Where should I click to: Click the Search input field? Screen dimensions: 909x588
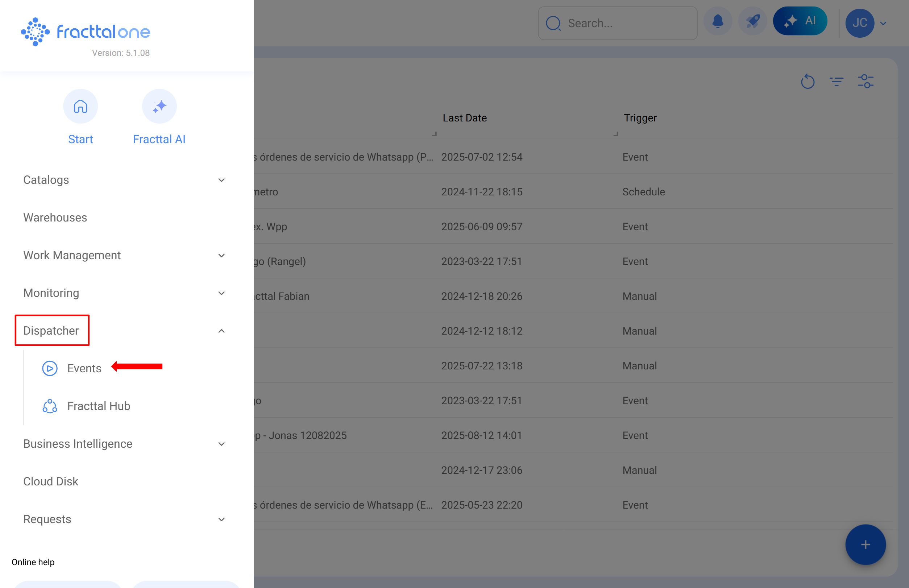[626, 23]
